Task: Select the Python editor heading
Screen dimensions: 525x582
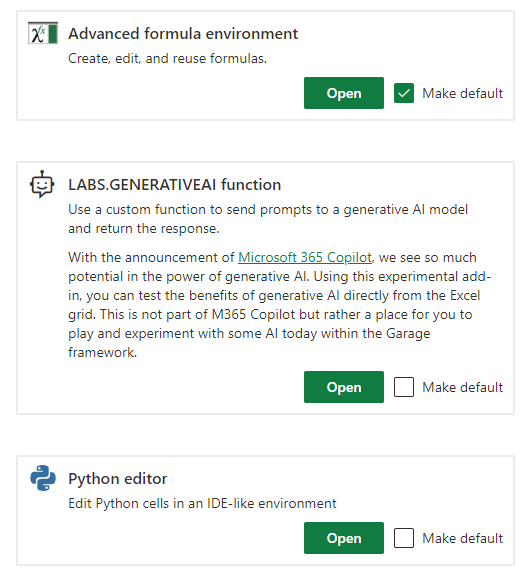Action: pos(118,479)
